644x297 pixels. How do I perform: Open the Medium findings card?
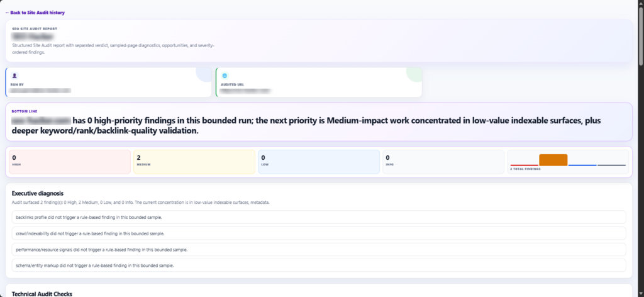[x=194, y=162]
